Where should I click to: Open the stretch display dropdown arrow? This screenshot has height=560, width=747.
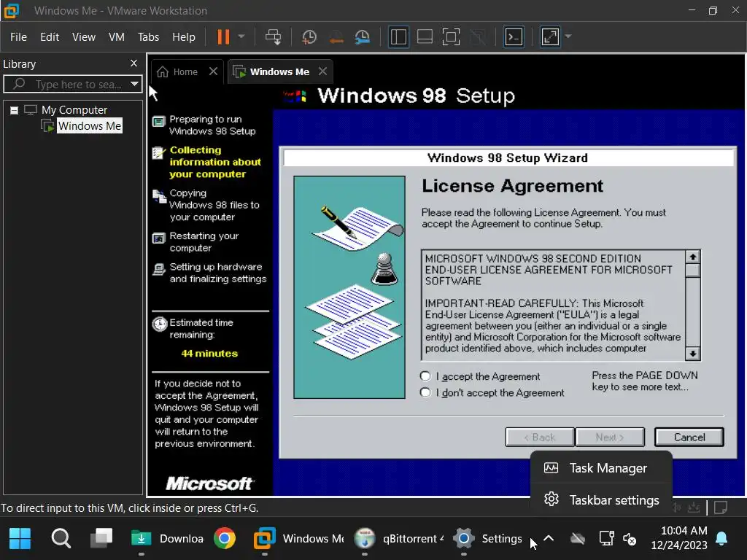568,36
